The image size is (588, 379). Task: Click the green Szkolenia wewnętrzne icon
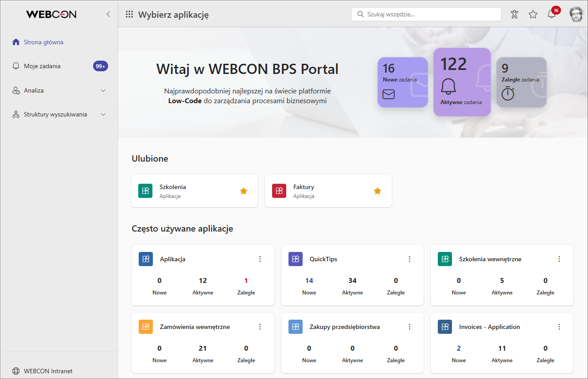[x=445, y=259]
